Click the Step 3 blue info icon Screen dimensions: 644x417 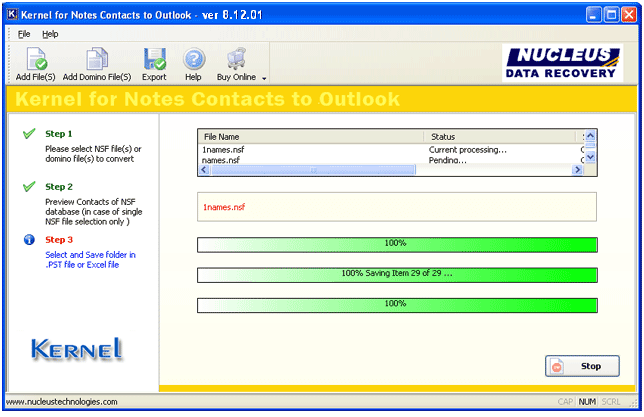(29, 240)
